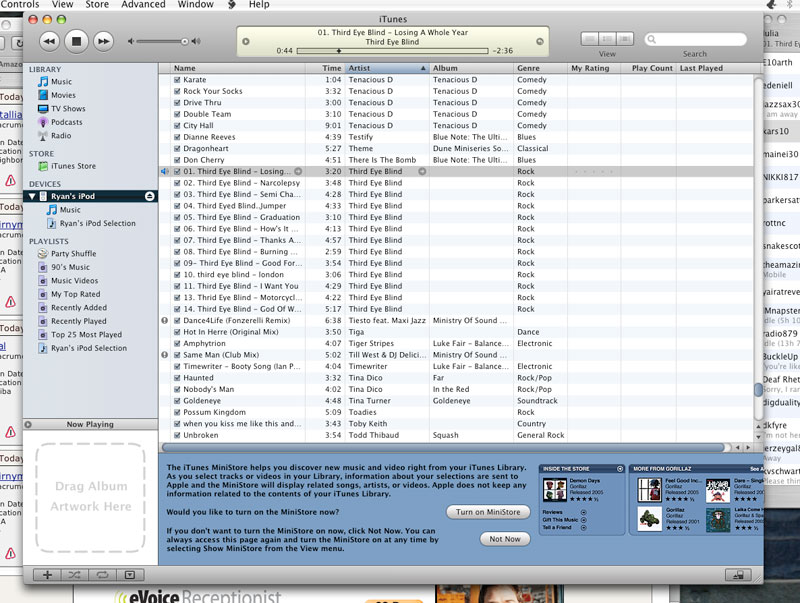This screenshot has height=603, width=800.
Task: Click the MiniStore toggle button at bottom right
Action: 738,575
